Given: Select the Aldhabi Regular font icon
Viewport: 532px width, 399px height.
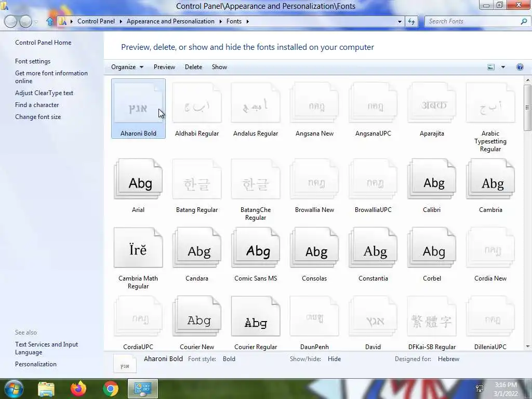Looking at the screenshot, I should tap(197, 103).
